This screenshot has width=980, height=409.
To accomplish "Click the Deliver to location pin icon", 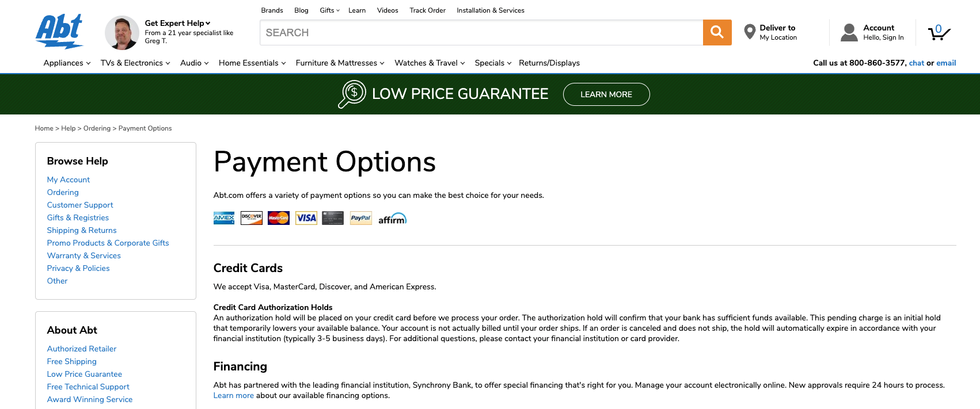I will pyautogui.click(x=750, y=32).
